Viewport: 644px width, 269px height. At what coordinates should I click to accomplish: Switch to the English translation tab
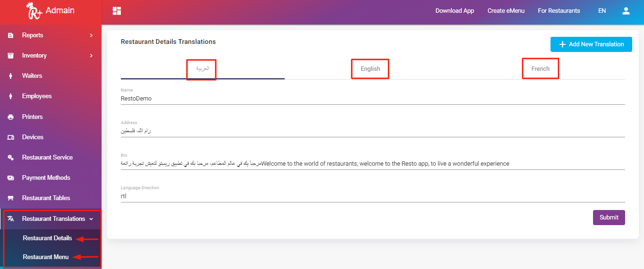pyautogui.click(x=370, y=69)
